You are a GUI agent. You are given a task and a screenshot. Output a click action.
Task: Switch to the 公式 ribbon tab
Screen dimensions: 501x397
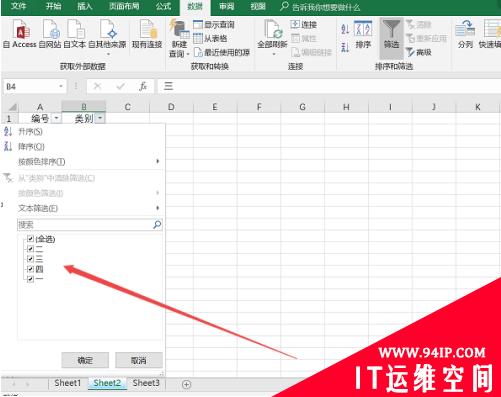click(163, 6)
